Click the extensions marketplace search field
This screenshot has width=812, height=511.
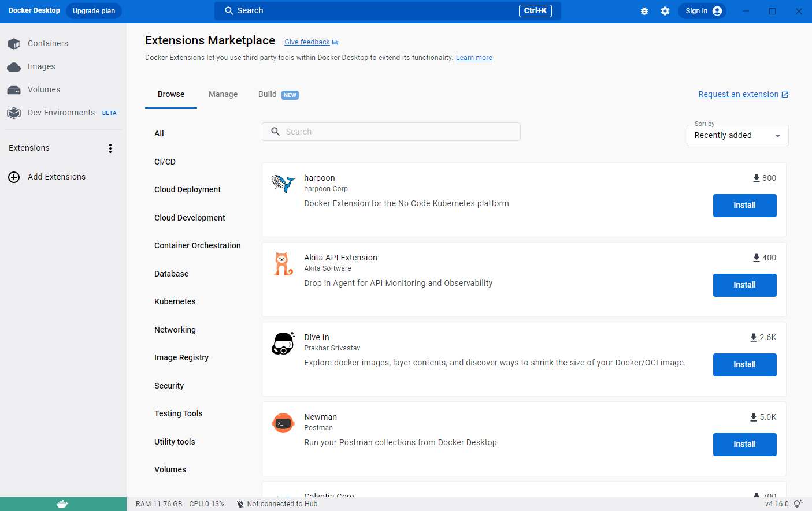[x=391, y=132]
